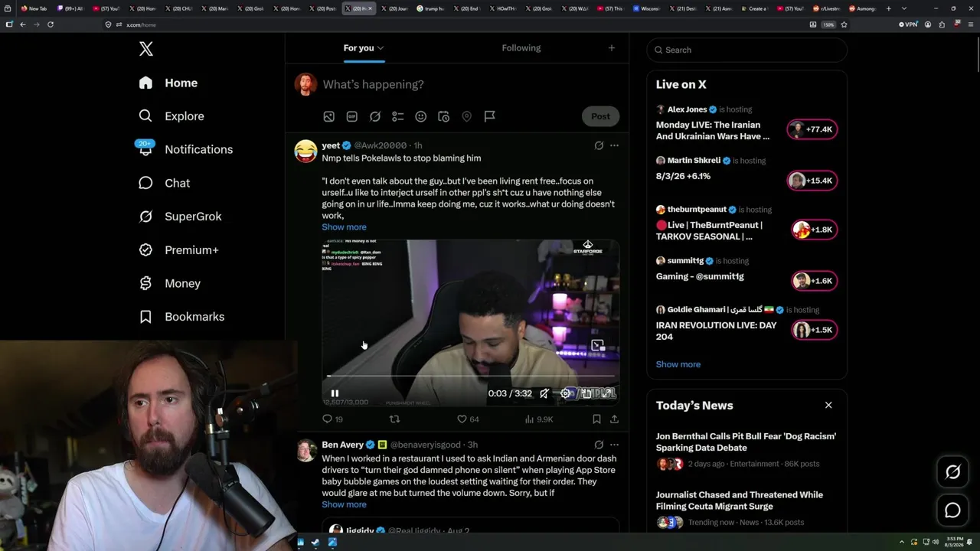Image resolution: width=980 pixels, height=551 pixels.
Task: Add a new timeline tab with plus
Action: click(x=611, y=48)
